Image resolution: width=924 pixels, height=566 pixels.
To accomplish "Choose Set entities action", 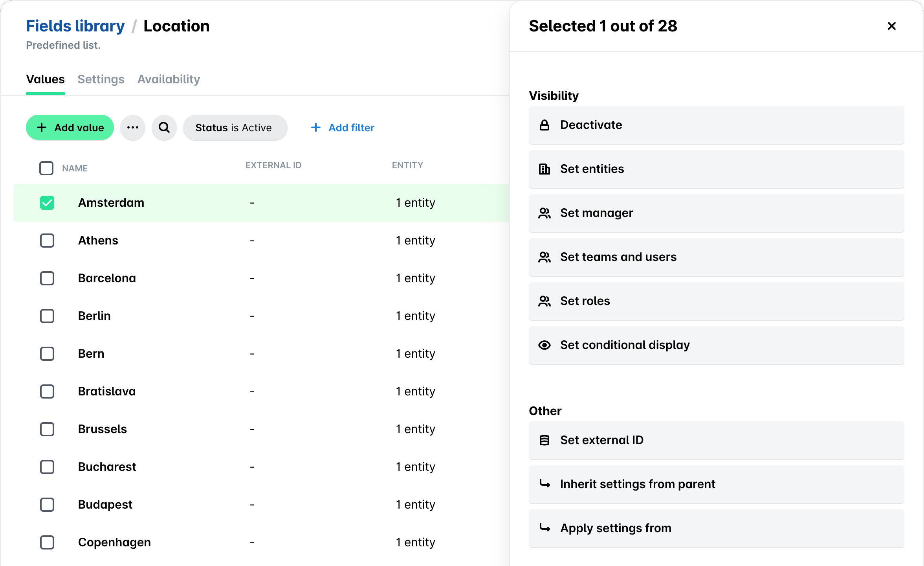I will coord(716,169).
